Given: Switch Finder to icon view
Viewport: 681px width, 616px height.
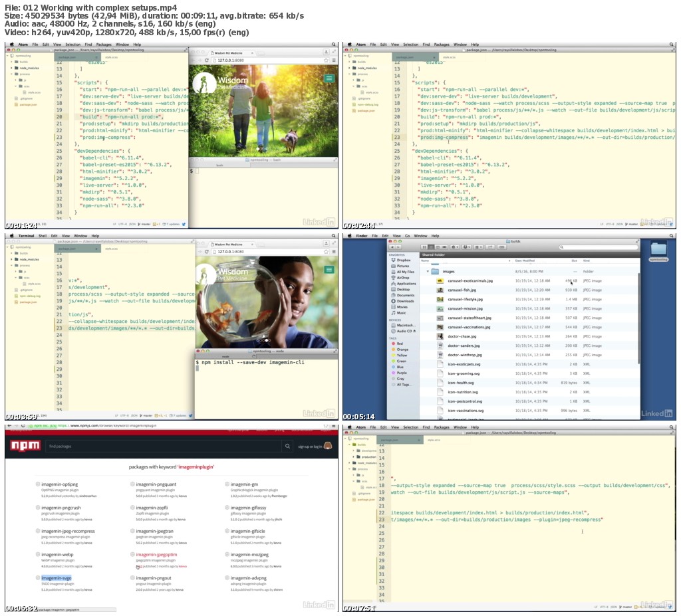Looking at the screenshot, I should point(424,247).
